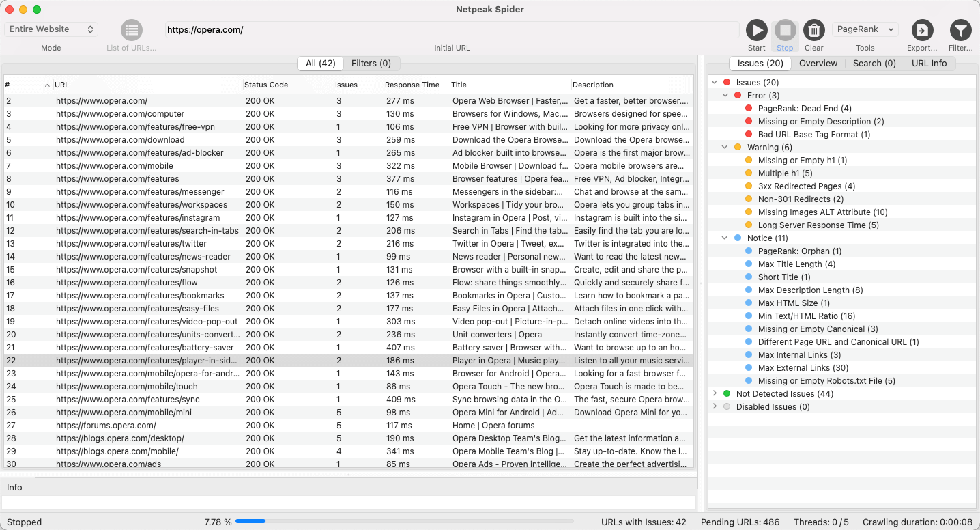Image resolution: width=980 pixels, height=530 pixels.
Task: Click blue dot beside Max Description Length
Action: (x=749, y=290)
